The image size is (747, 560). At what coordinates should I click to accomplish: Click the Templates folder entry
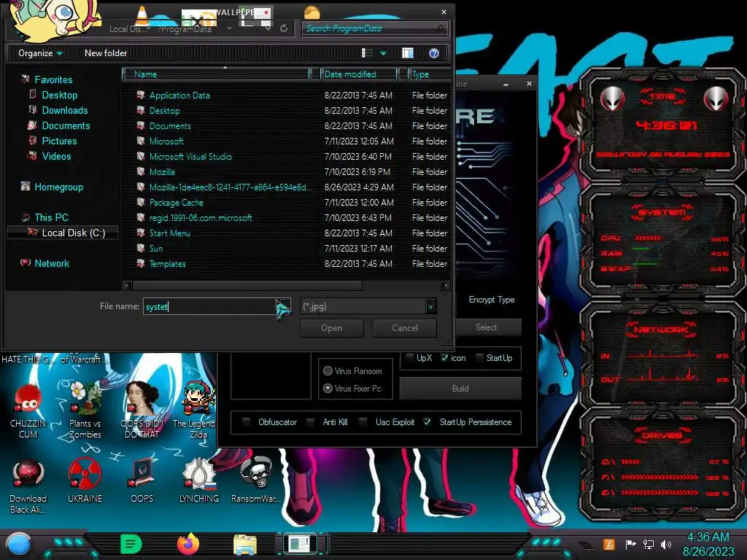pyautogui.click(x=167, y=264)
